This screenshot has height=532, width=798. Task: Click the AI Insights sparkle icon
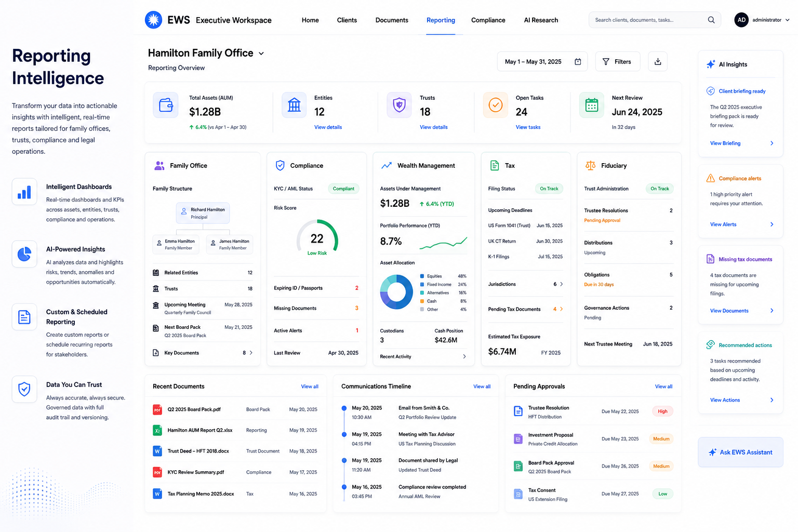[x=711, y=64]
